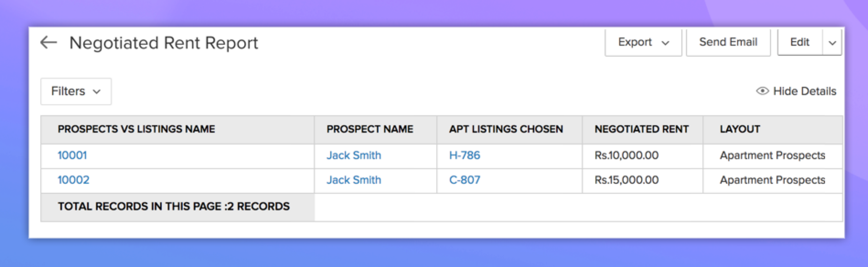
Task: Toggle Hide Details text
Action: [x=804, y=91]
